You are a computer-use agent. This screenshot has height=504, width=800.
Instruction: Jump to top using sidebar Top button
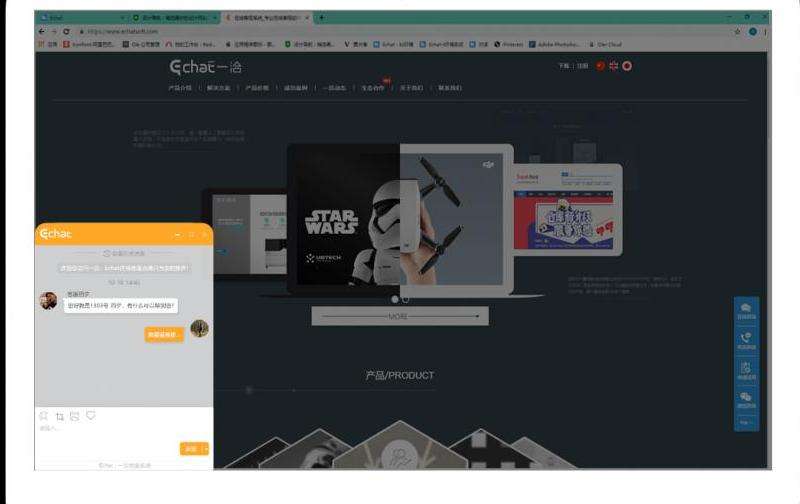pos(746,423)
